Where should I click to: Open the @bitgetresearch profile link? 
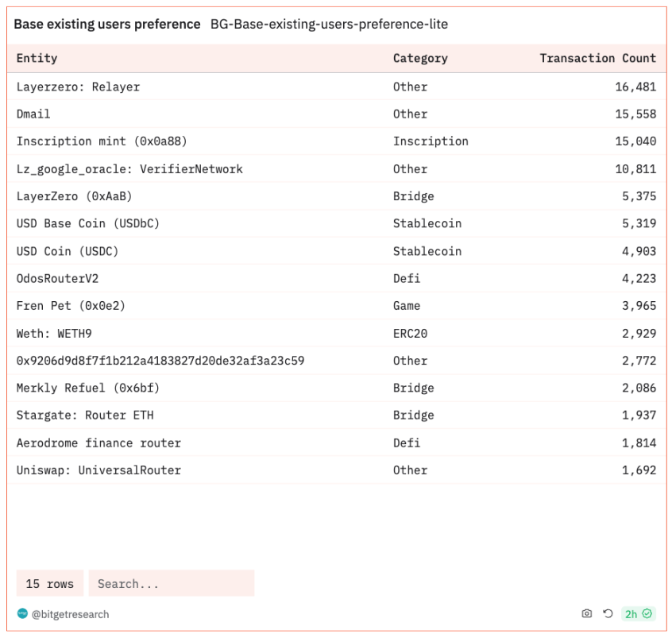click(x=70, y=614)
